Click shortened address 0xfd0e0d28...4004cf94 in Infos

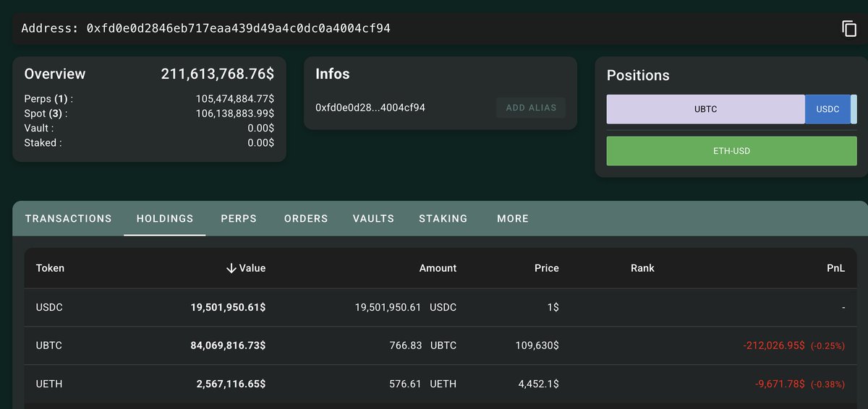370,108
